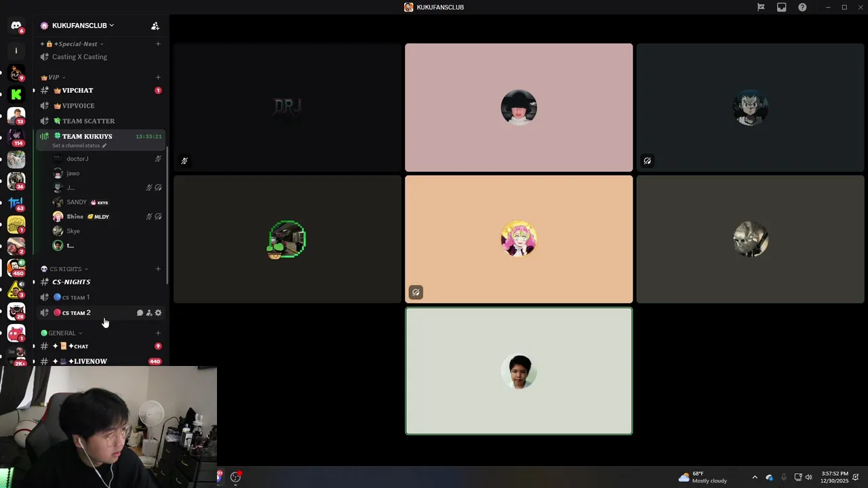
Task: Add channel to GENERAL category
Action: coord(158,333)
